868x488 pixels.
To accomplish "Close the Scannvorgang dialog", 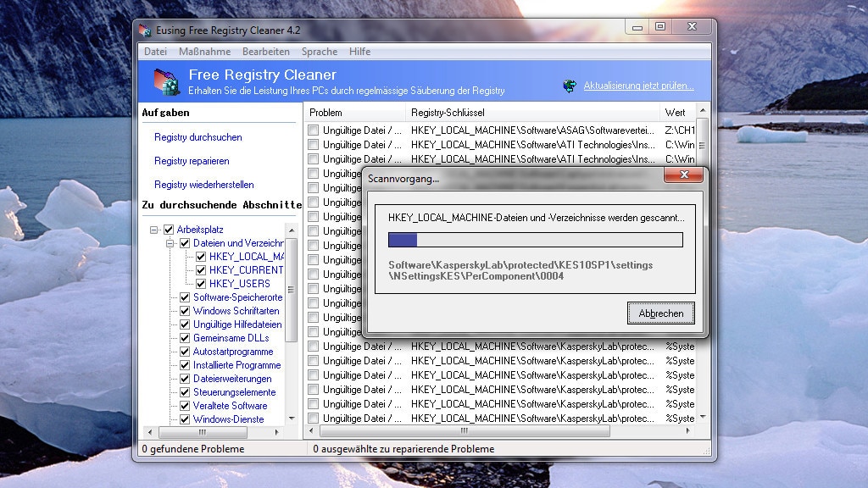I will point(684,175).
